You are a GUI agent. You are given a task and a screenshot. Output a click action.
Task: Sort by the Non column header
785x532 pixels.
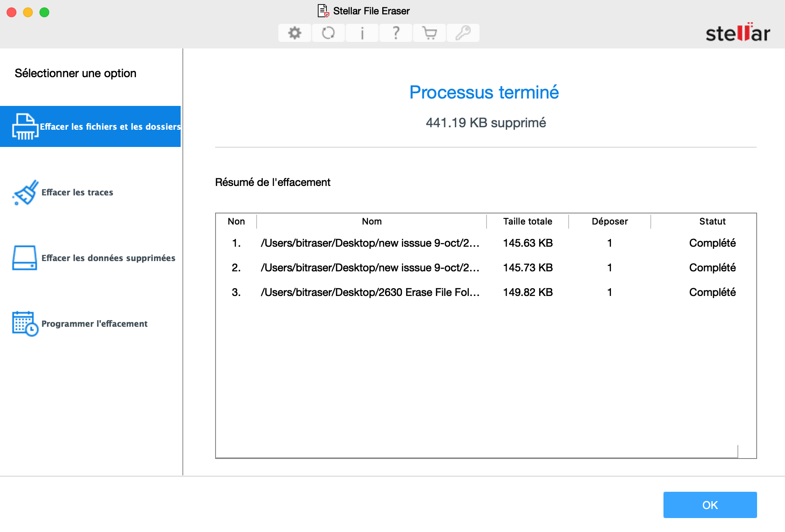pyautogui.click(x=236, y=221)
